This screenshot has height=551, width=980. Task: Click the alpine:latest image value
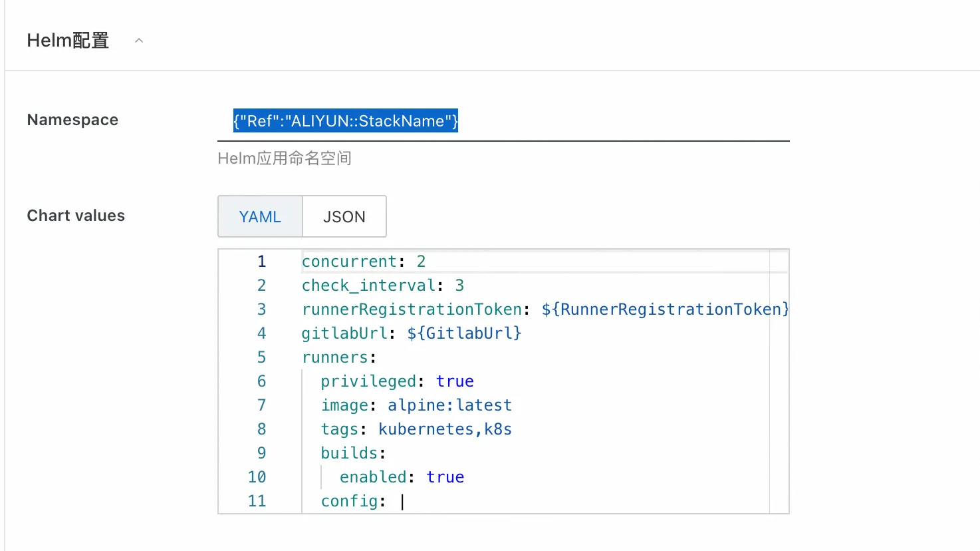pos(449,405)
